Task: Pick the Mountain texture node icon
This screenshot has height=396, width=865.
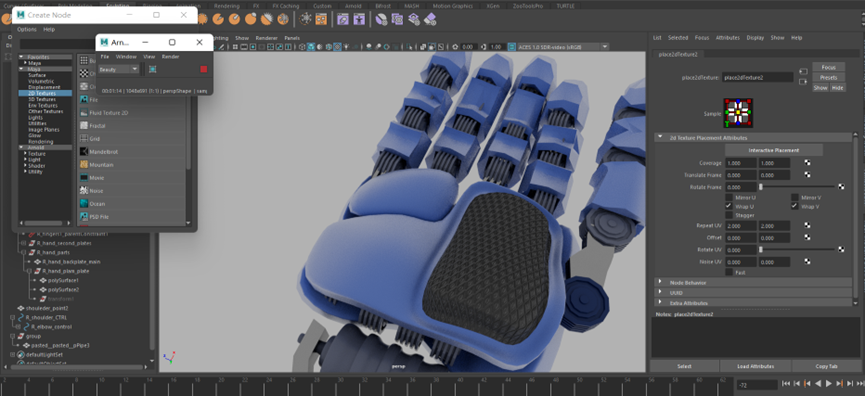Action: pos(84,164)
